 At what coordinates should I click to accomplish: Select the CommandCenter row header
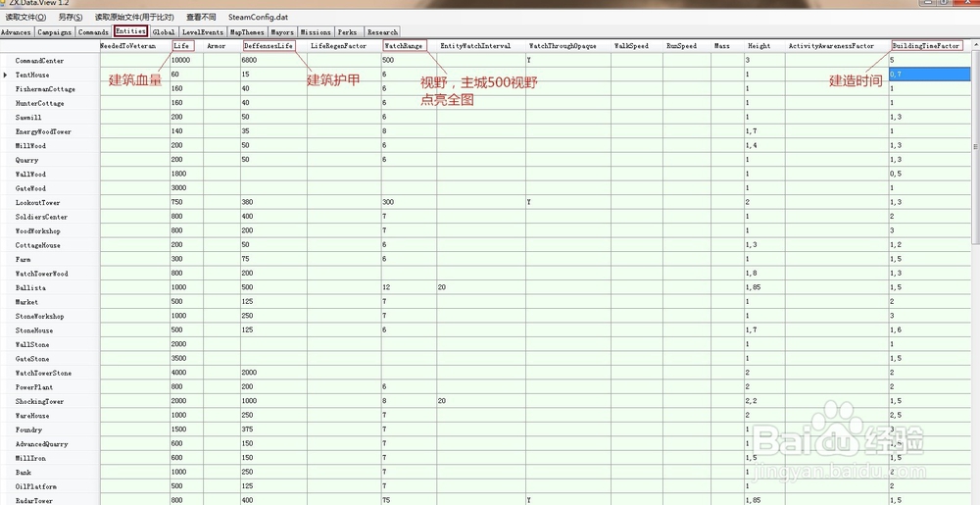tap(50, 61)
